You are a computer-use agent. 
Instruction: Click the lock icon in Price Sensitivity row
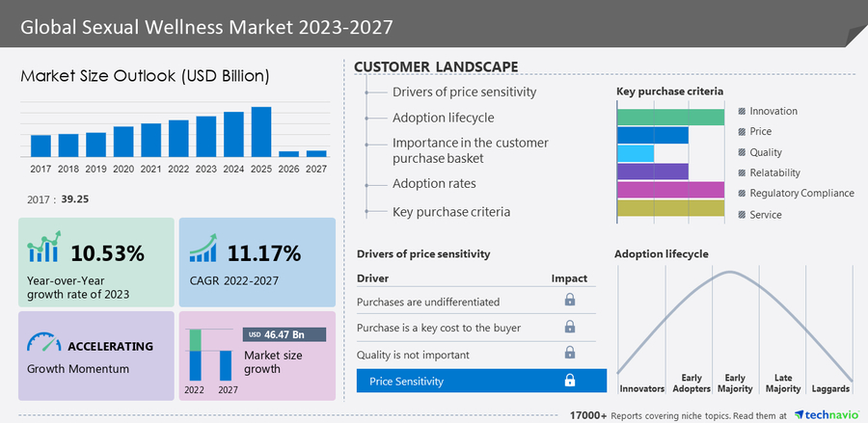tap(569, 381)
